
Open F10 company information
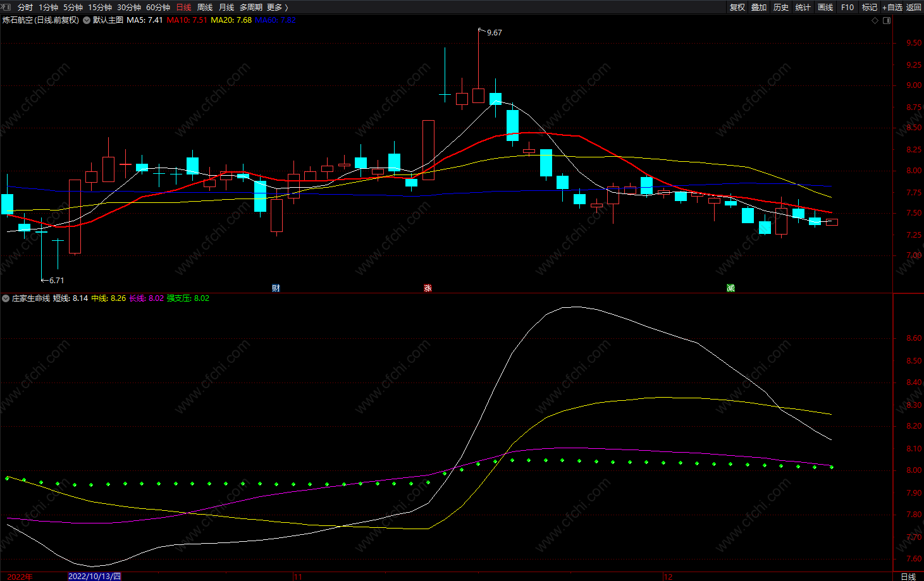click(847, 7)
